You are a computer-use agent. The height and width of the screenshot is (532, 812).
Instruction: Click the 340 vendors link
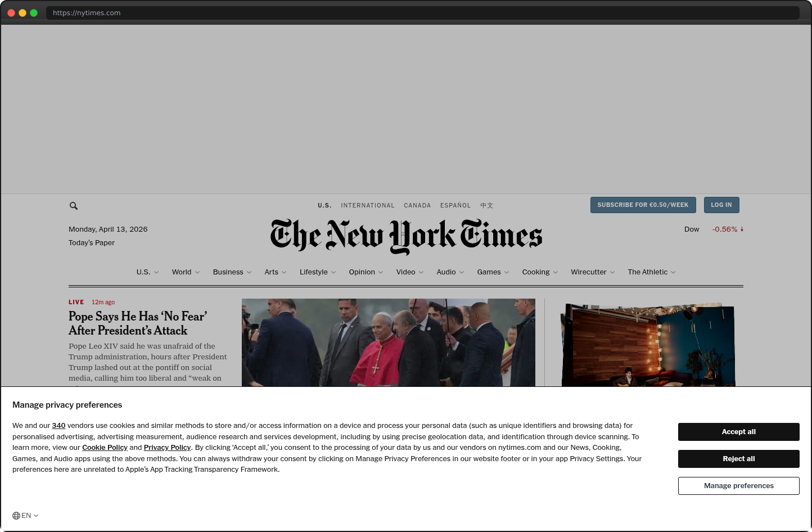pos(58,425)
